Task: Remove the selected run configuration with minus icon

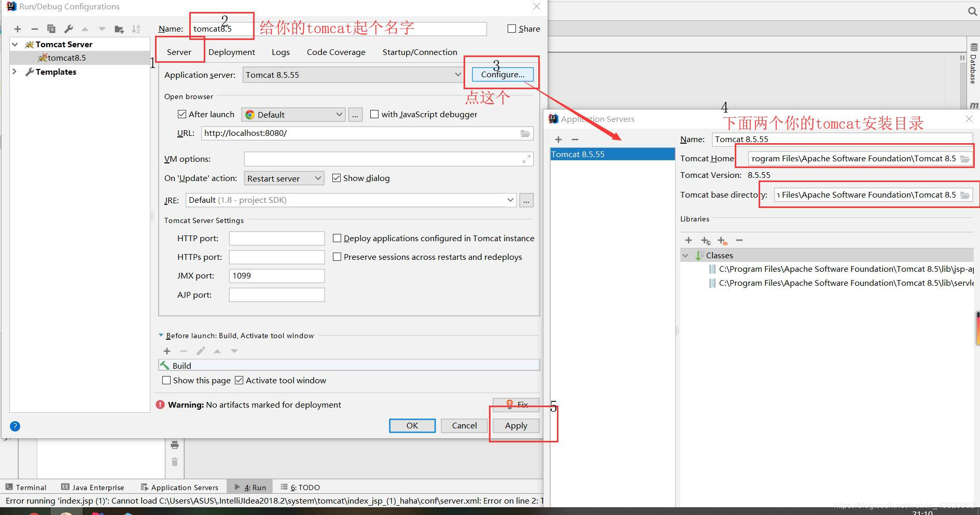Action: (x=35, y=29)
